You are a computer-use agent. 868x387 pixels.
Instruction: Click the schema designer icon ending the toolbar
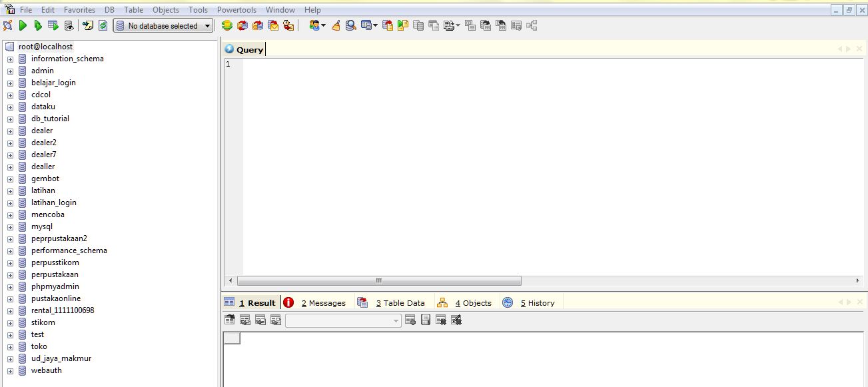532,26
